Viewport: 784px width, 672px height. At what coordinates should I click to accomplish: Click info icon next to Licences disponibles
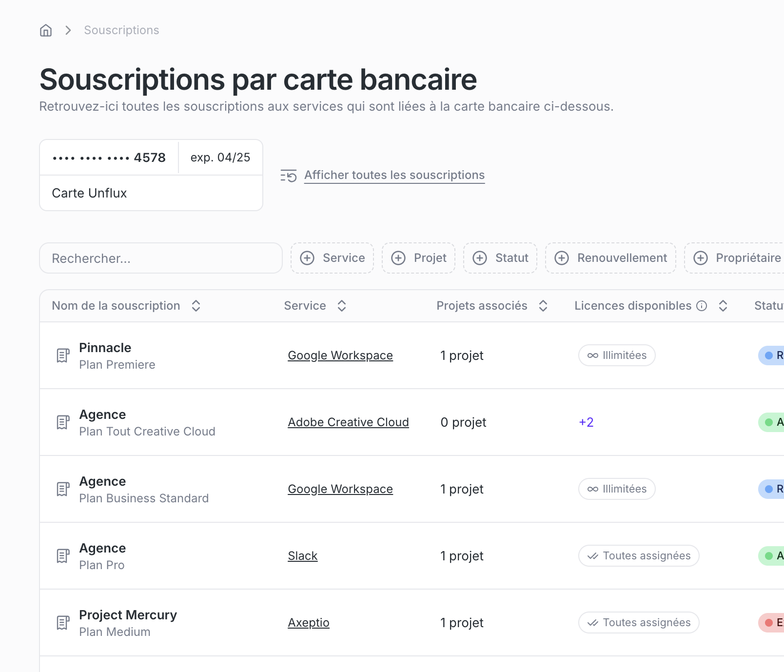pyautogui.click(x=702, y=306)
